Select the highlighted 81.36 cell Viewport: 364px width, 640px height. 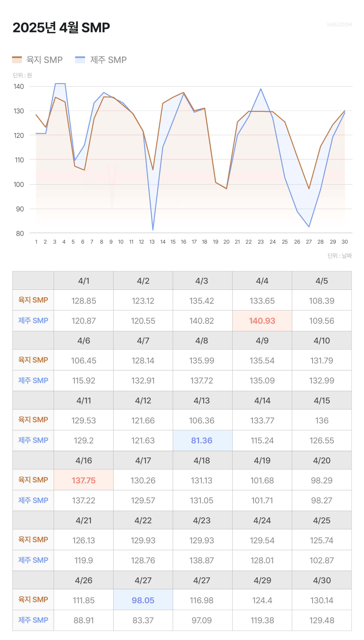point(203,441)
